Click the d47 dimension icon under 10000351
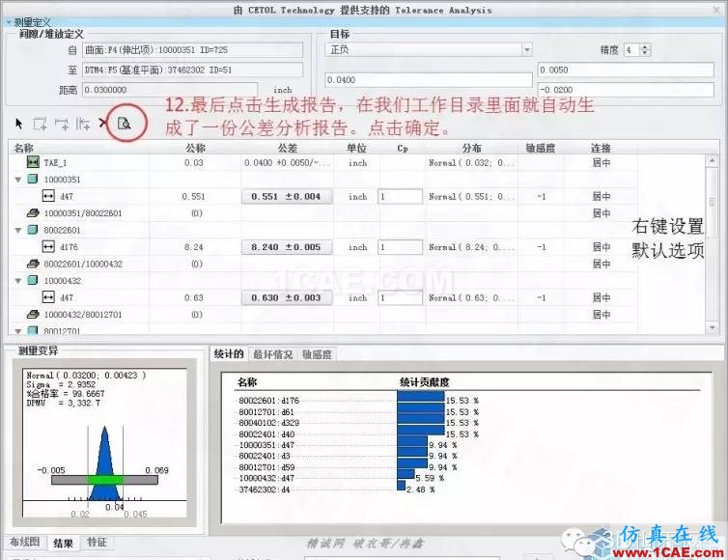 click(48, 196)
